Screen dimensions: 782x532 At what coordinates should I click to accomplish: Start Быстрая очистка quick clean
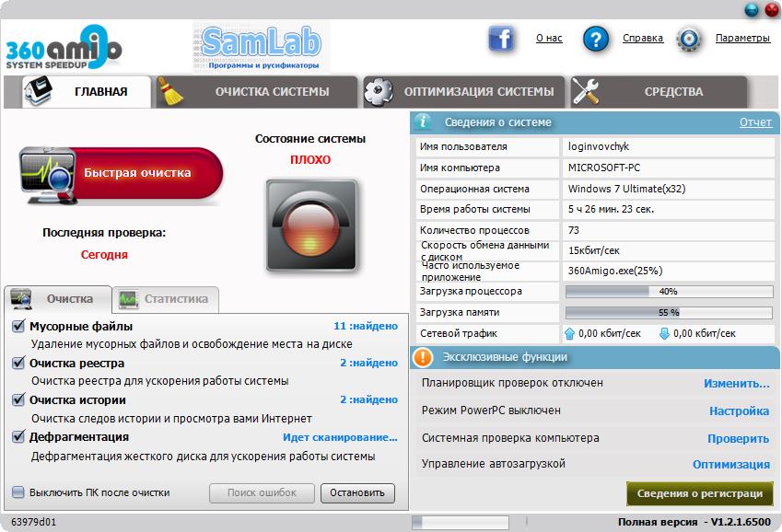pos(122,175)
